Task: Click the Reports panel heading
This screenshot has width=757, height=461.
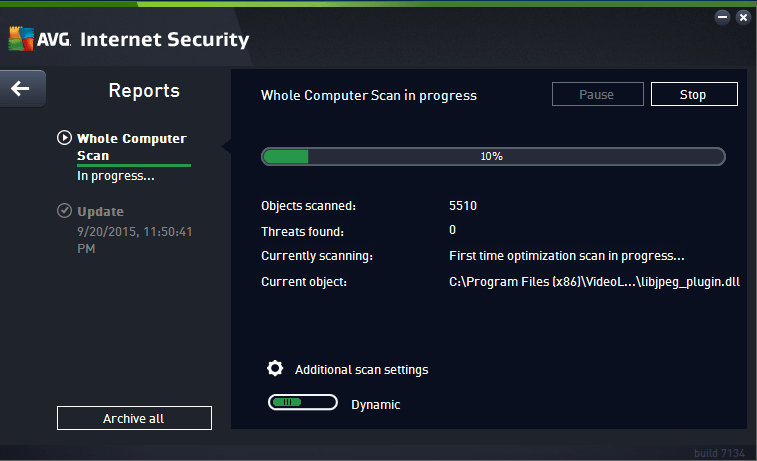Action: point(144,91)
